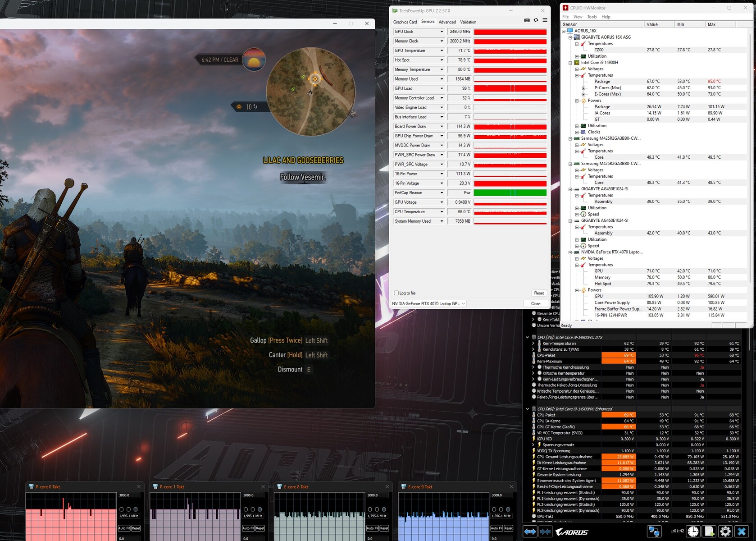Click the AORUS_16X computer icon in HWMonitor
Screen dimensions: 756x541
tap(570, 31)
